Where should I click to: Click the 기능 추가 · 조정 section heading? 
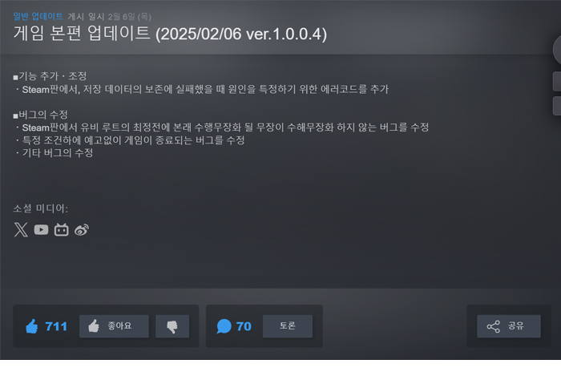pyautogui.click(x=50, y=76)
